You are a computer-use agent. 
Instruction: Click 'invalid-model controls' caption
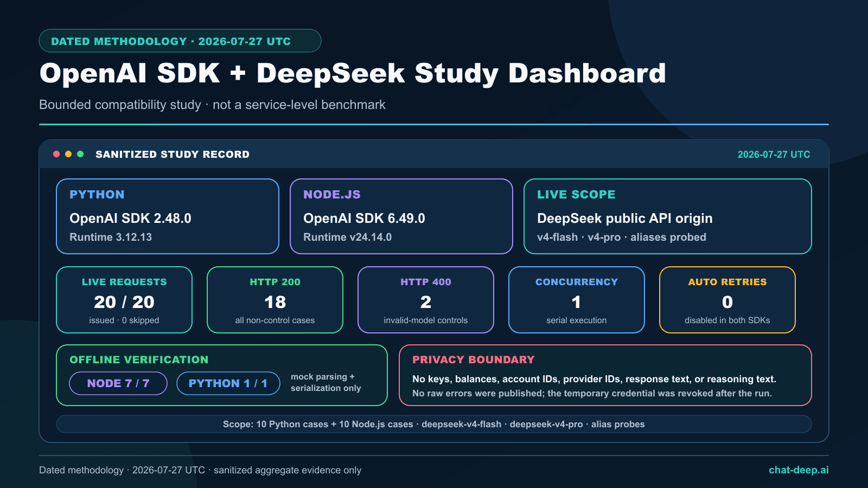426,320
